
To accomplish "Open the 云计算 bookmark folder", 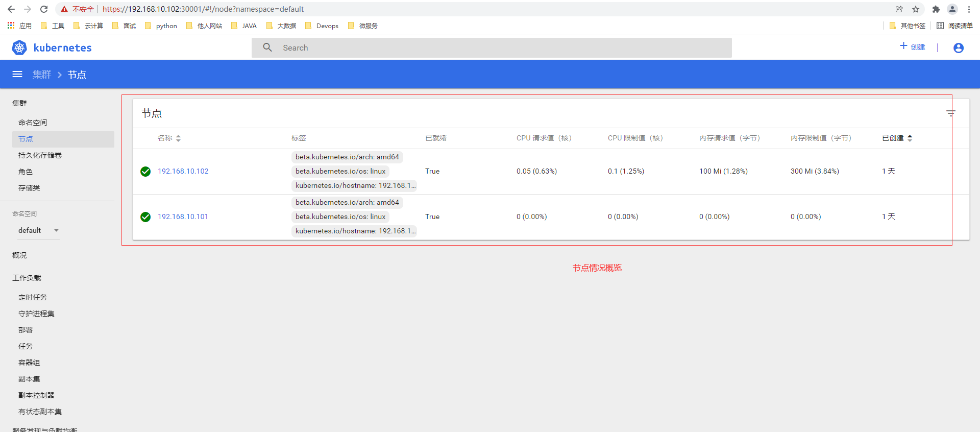I will (88, 26).
